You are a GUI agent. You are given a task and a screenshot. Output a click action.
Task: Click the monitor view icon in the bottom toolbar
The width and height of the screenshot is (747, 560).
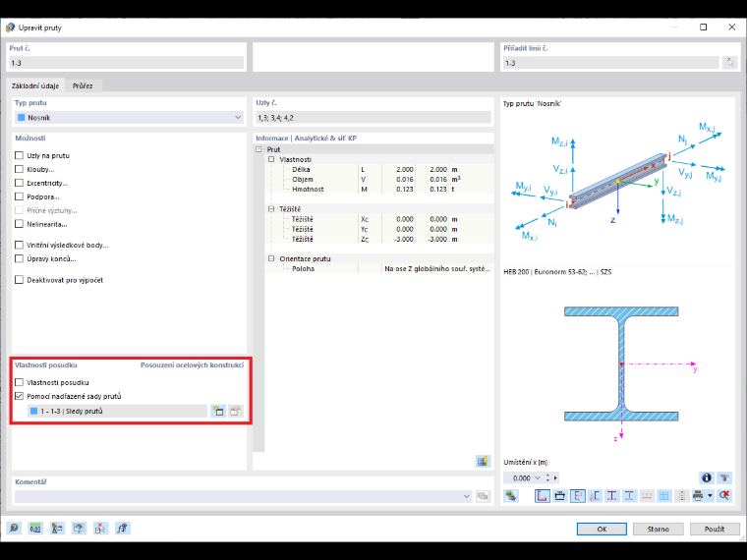[79, 529]
